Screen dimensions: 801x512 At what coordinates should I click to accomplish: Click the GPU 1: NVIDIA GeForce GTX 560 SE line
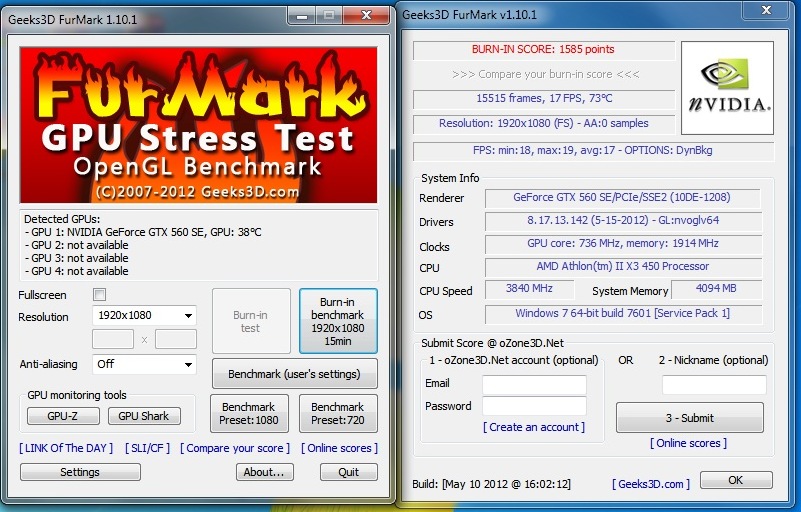[143, 232]
